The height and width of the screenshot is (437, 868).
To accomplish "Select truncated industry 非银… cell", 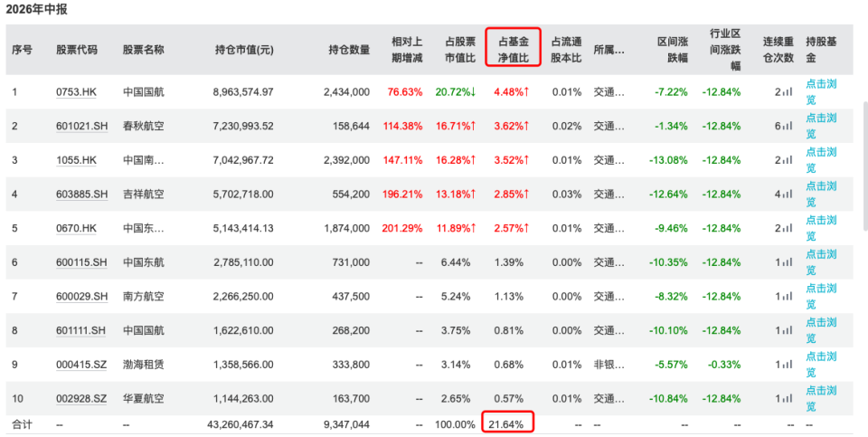I will click(609, 365).
